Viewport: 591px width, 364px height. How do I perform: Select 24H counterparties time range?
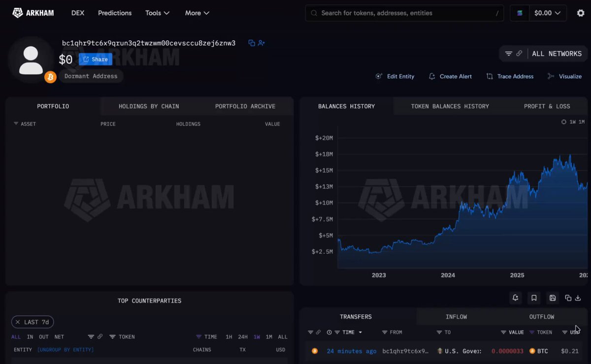tap(243, 337)
